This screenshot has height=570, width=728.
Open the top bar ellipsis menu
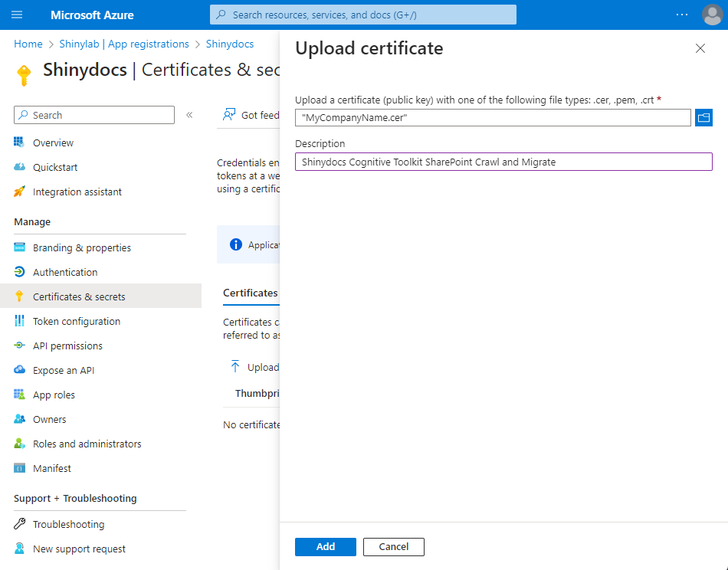click(681, 15)
